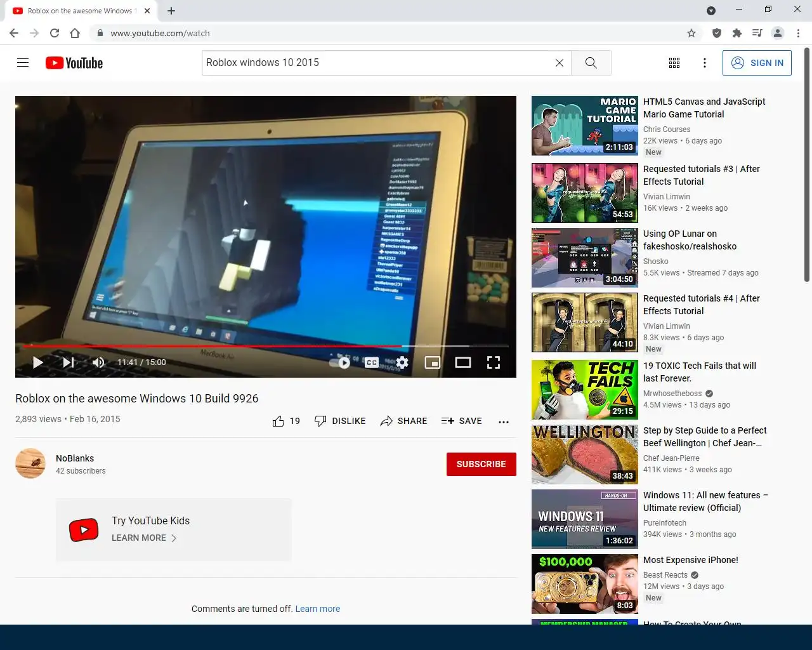View site info via the lock icon

[x=100, y=33]
